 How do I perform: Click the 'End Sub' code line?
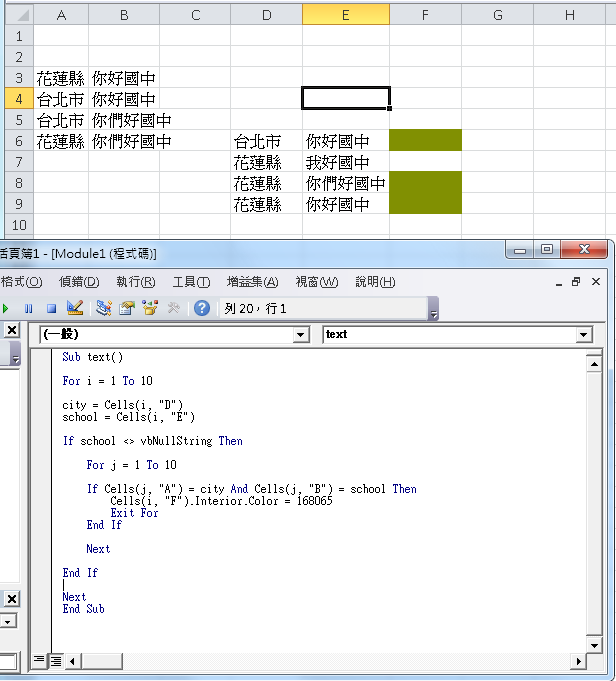83,609
